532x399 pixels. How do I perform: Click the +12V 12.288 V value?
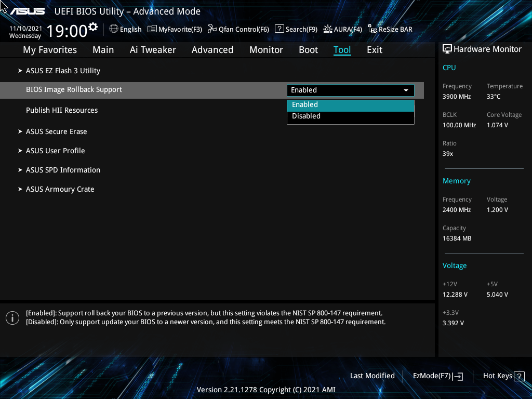tap(455, 295)
